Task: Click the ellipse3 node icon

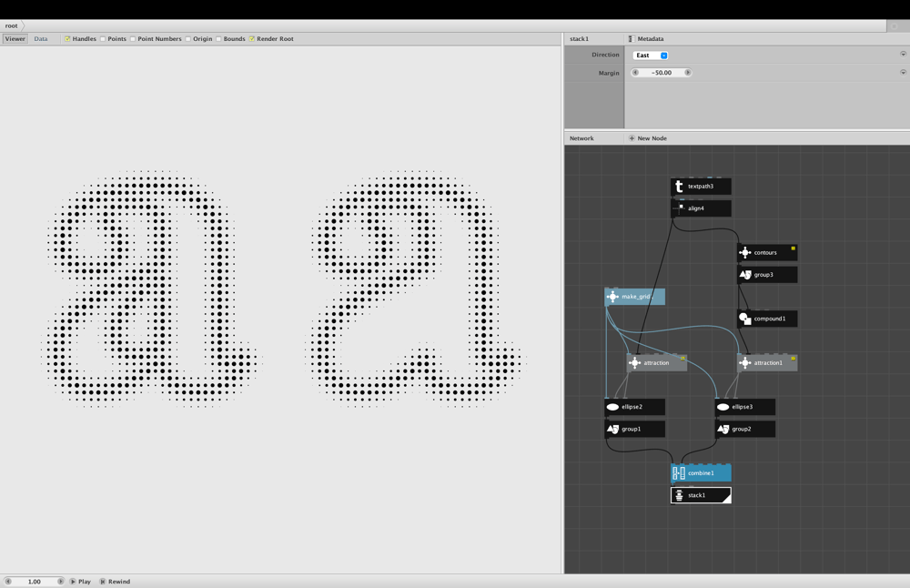Action: [x=723, y=407]
